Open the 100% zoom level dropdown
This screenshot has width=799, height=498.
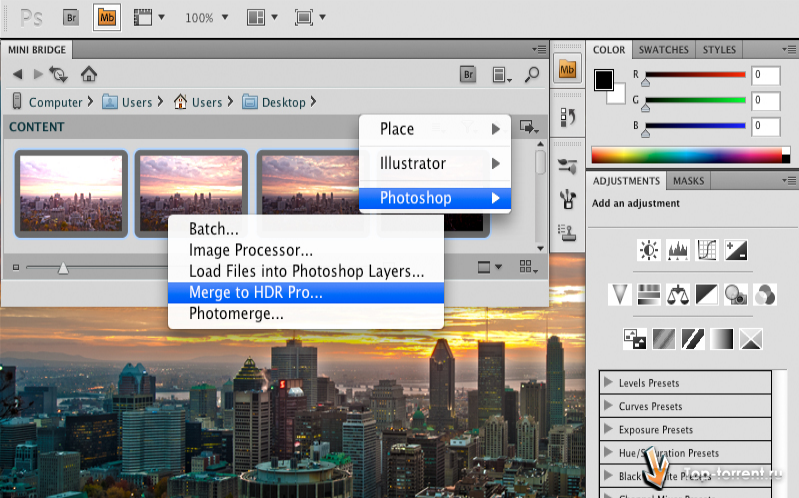[x=206, y=18]
